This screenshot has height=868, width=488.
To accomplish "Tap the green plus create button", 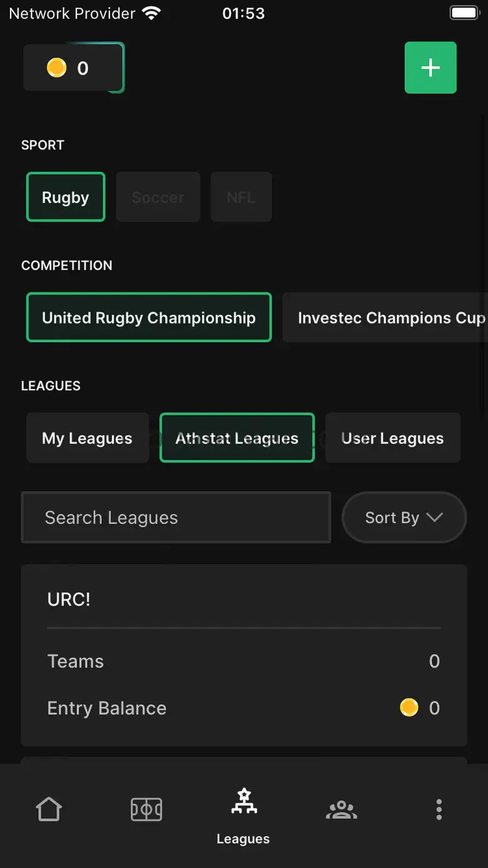I will click(430, 68).
